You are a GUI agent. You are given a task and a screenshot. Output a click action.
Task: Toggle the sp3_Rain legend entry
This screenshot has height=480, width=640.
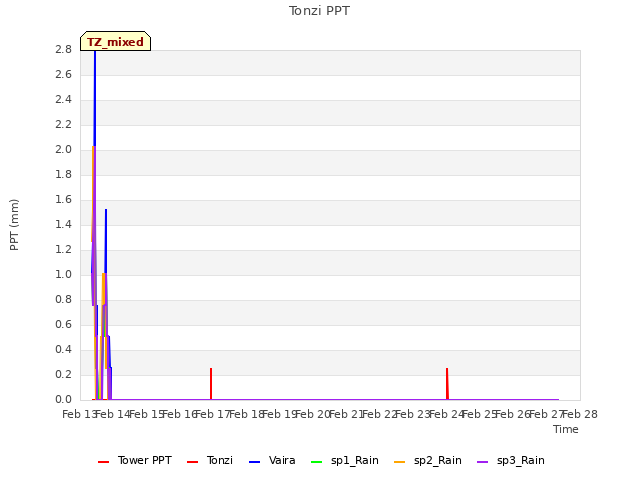pyautogui.click(x=511, y=460)
